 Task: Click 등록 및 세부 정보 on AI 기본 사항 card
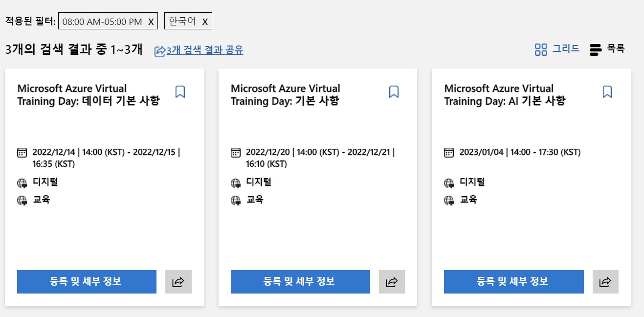coord(513,282)
